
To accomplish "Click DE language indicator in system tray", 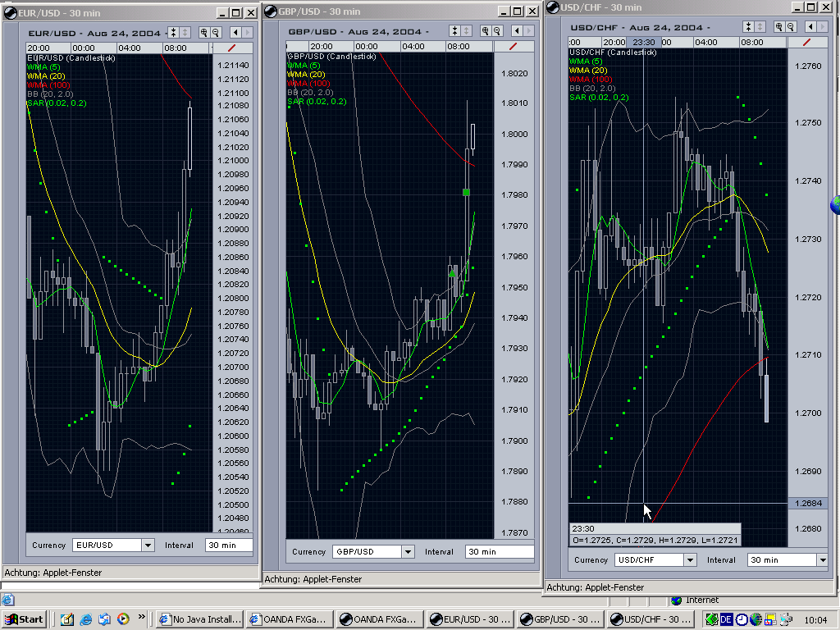I will pyautogui.click(x=726, y=619).
